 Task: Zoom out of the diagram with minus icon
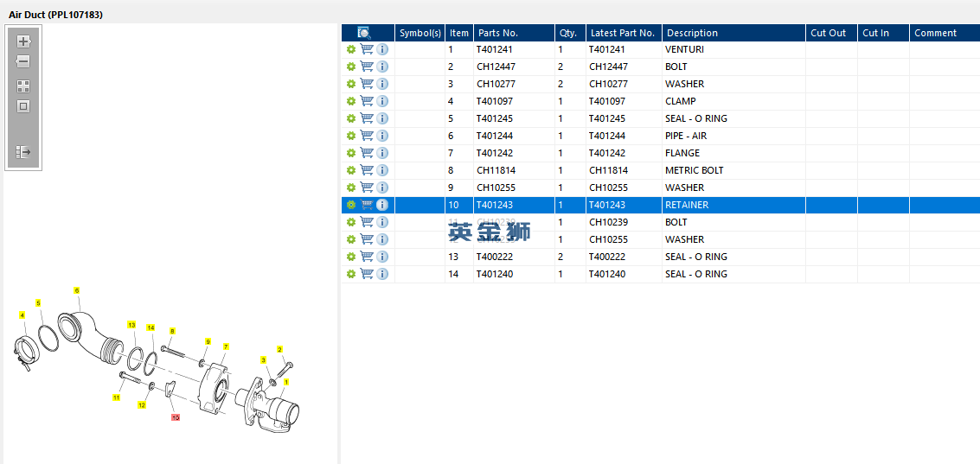(x=23, y=61)
